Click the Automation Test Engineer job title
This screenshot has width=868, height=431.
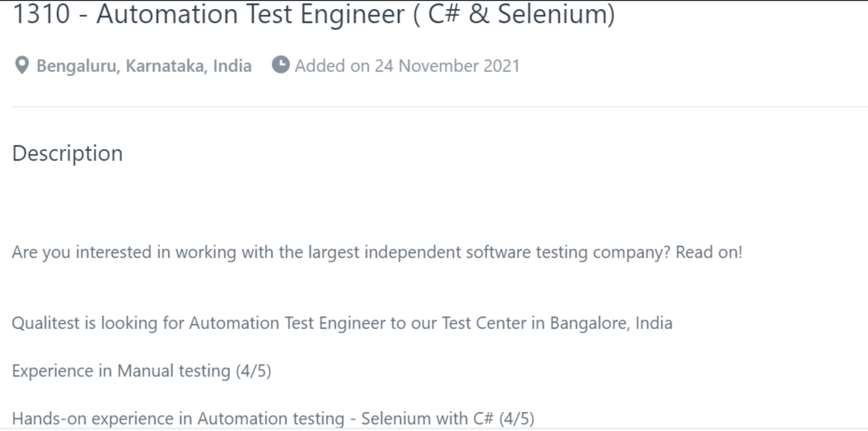[250, 14]
